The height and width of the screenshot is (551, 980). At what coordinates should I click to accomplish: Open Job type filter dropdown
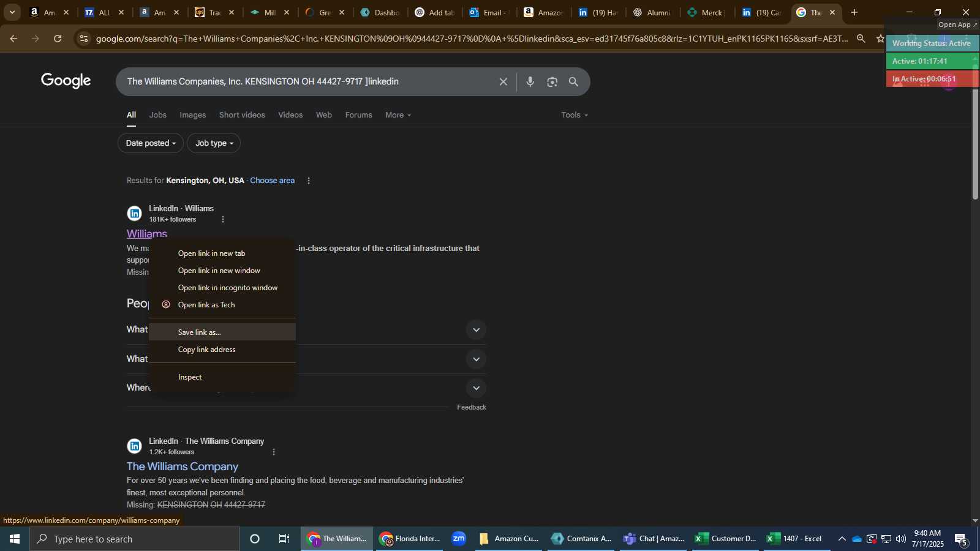click(x=214, y=143)
